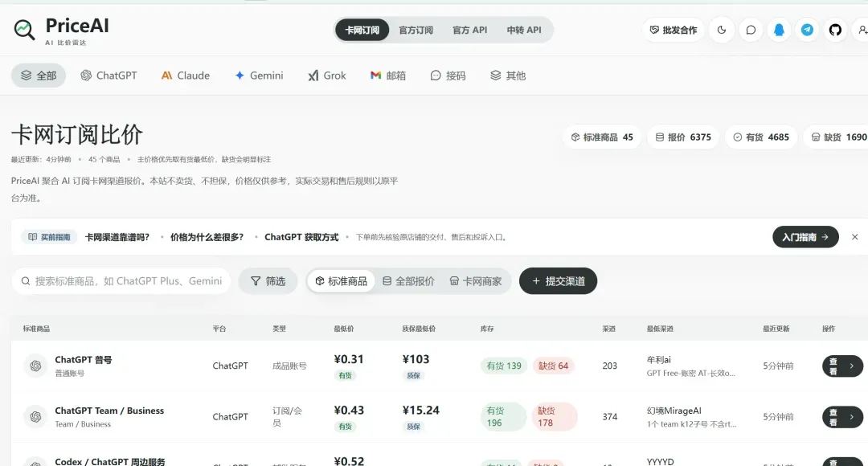Open details for ChatGPT Team / Business row
The height and width of the screenshot is (466, 868).
tap(842, 417)
